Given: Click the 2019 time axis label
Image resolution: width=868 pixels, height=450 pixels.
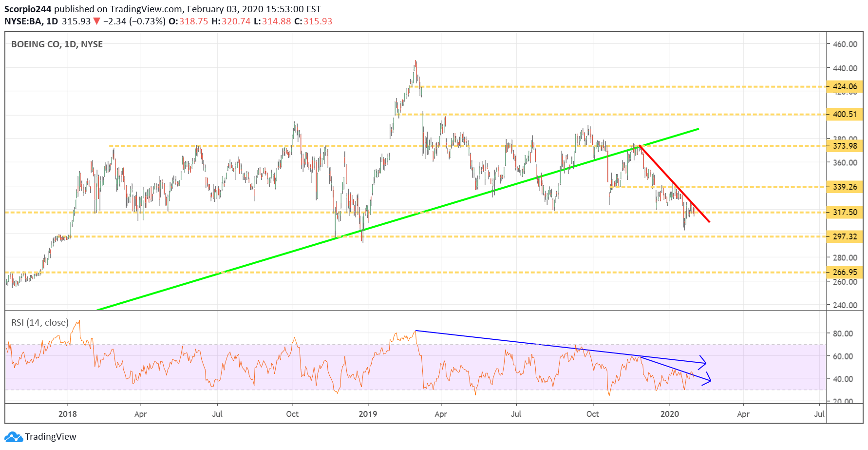Looking at the screenshot, I should coord(368,414).
